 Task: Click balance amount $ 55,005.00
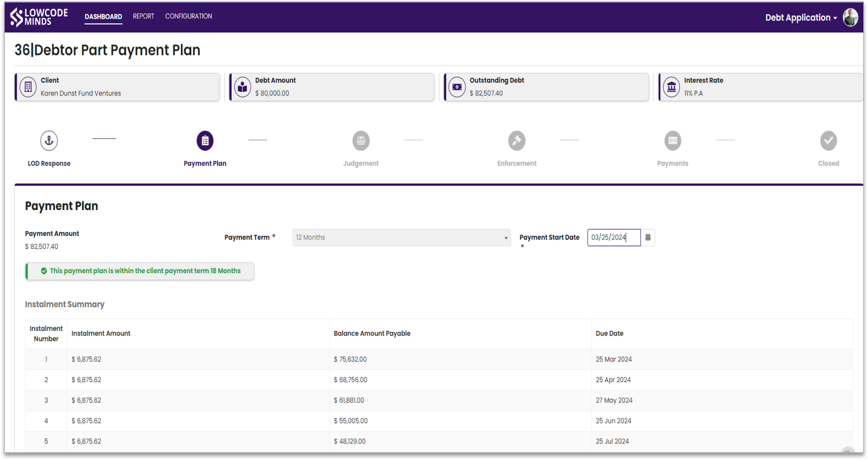[351, 421]
